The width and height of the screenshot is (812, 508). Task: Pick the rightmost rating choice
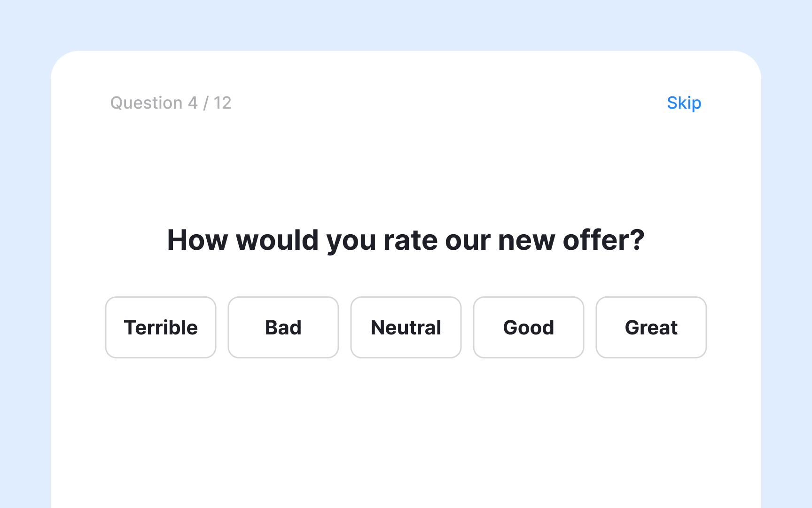(x=651, y=327)
